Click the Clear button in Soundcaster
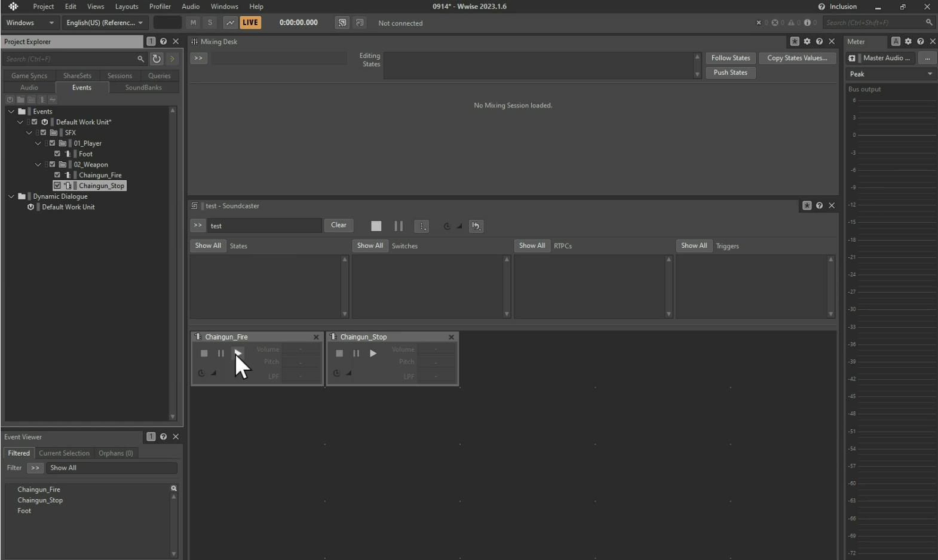The width and height of the screenshot is (938, 560). click(x=339, y=225)
